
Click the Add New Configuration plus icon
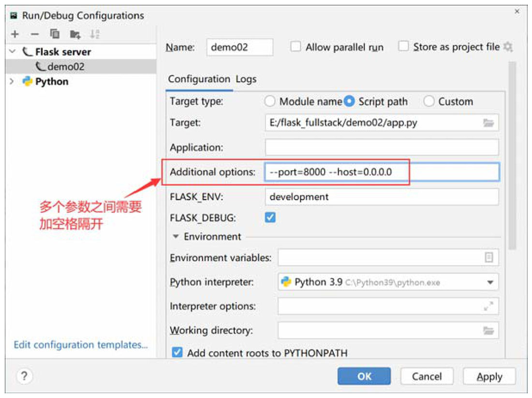15,34
